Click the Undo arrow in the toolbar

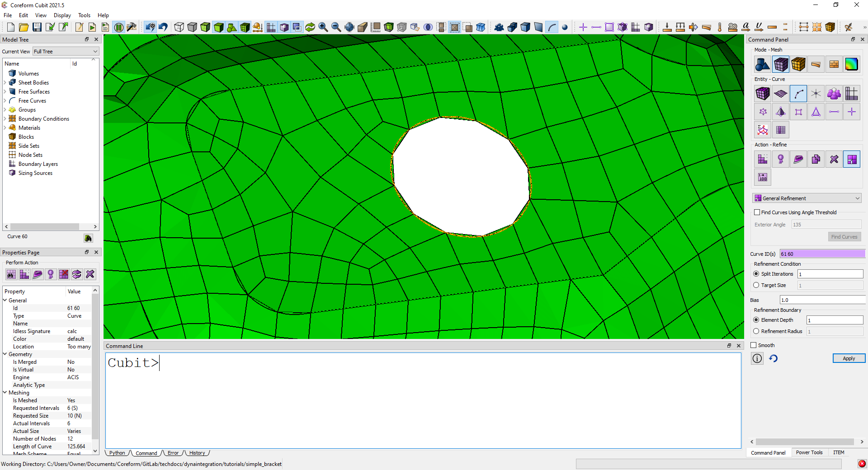[163, 27]
